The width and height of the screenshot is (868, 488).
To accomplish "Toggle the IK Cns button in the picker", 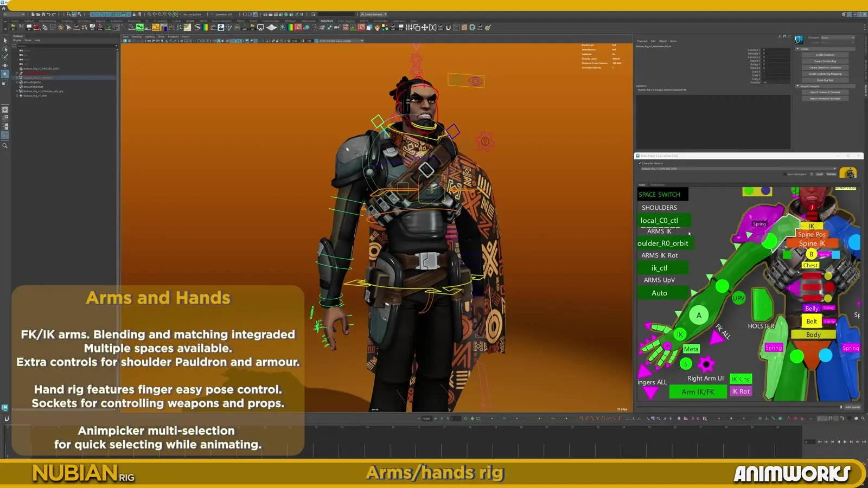I will pyautogui.click(x=741, y=379).
